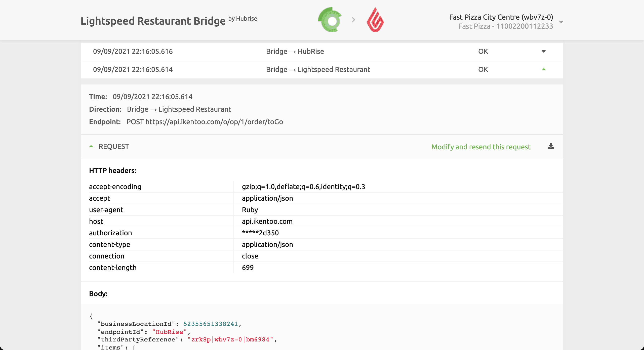Select the Fast Pizza account number text
Image resolution: width=644 pixels, height=350 pixels.
(506, 26)
